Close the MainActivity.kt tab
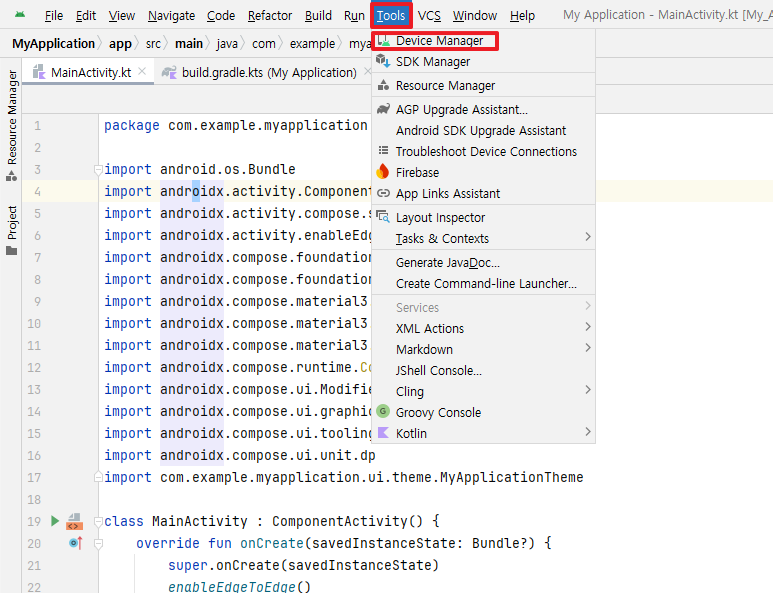 point(142,71)
